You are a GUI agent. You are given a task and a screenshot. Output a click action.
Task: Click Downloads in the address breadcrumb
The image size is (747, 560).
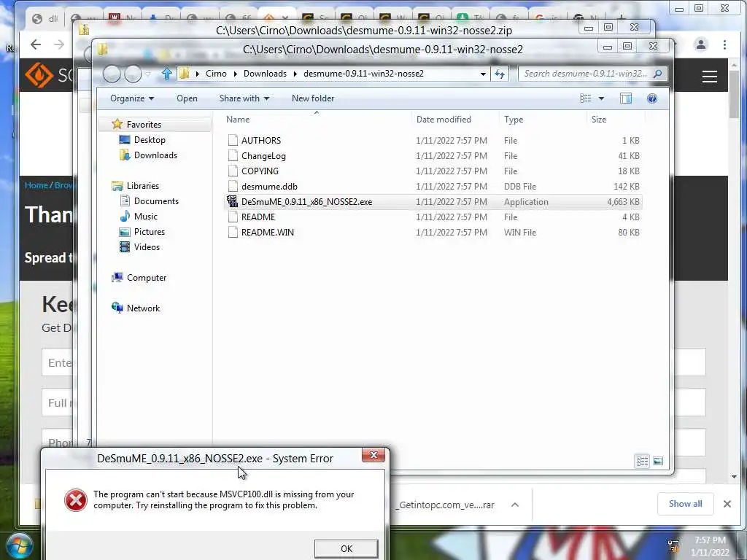(265, 74)
